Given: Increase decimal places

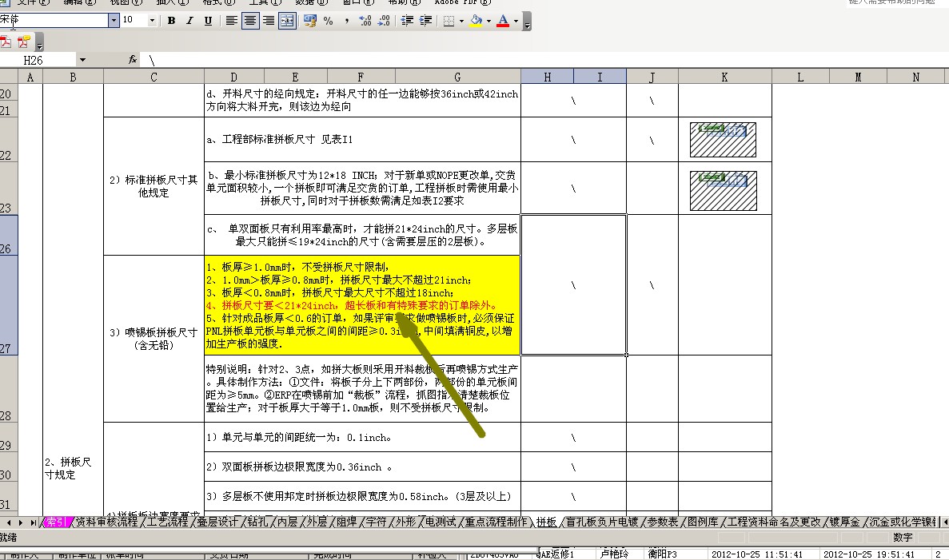Looking at the screenshot, I should pyautogui.click(x=365, y=21).
